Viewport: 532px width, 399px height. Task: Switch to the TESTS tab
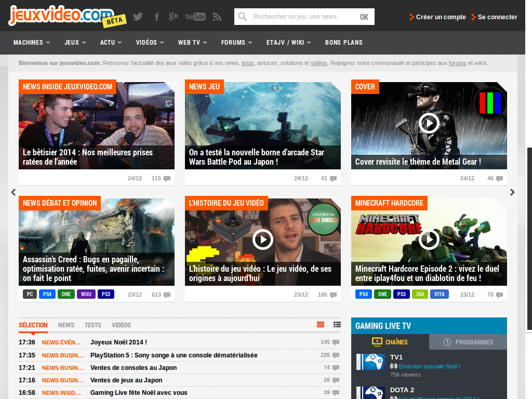pyautogui.click(x=93, y=325)
